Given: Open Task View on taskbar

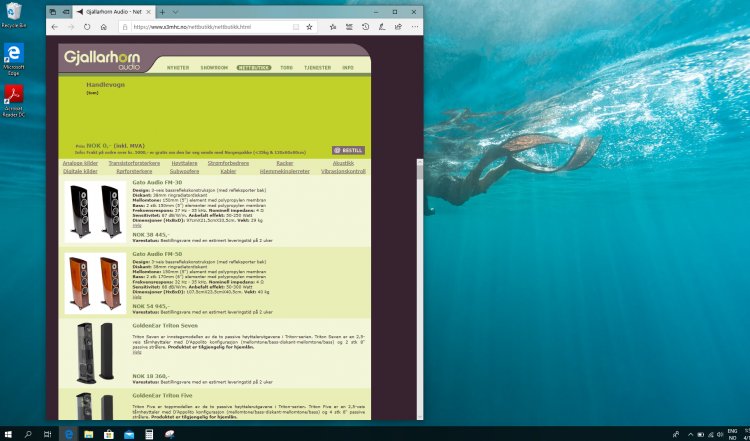Looking at the screenshot, I should [x=47, y=434].
